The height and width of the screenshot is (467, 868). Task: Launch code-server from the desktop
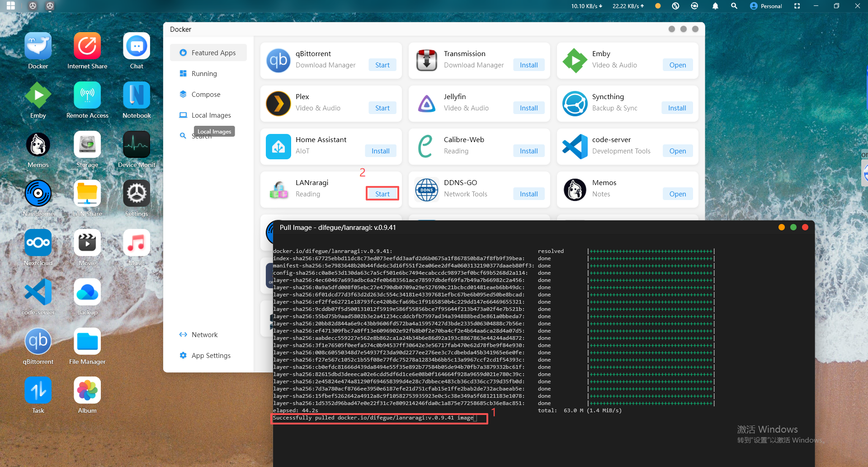click(38, 292)
